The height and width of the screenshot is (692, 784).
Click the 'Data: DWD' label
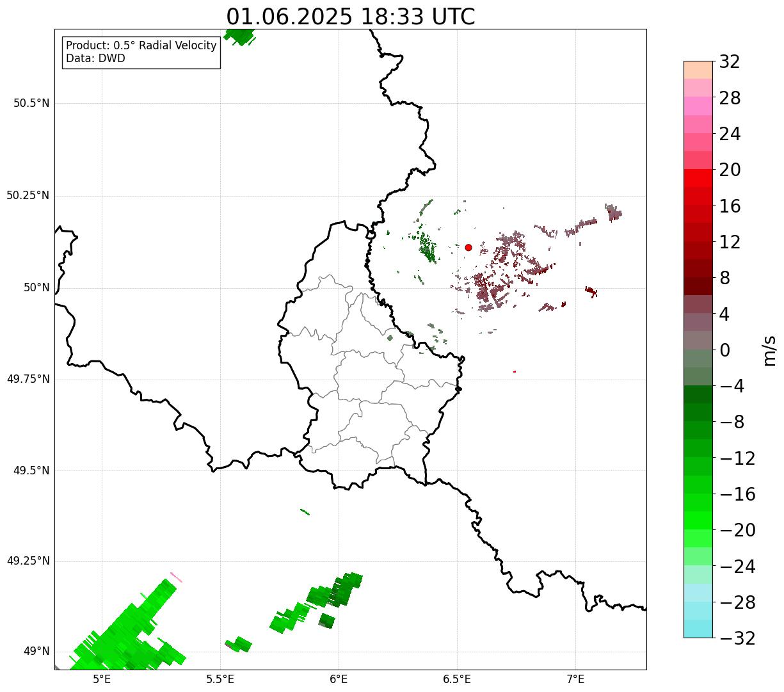tap(95, 58)
